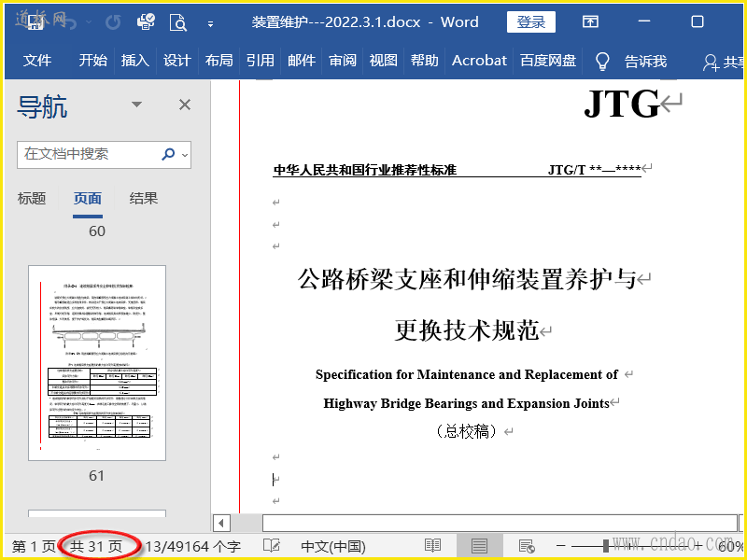Click the 登录 sign-in button
Screen dimensions: 747x560
pyautogui.click(x=531, y=21)
